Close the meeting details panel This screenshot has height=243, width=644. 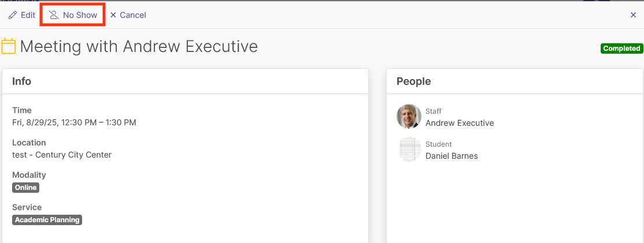coord(634,15)
